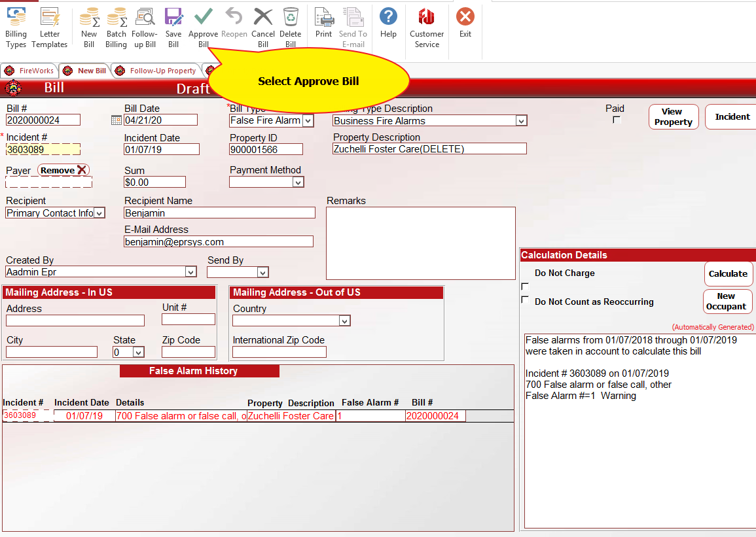Click the Property ID field

click(266, 149)
